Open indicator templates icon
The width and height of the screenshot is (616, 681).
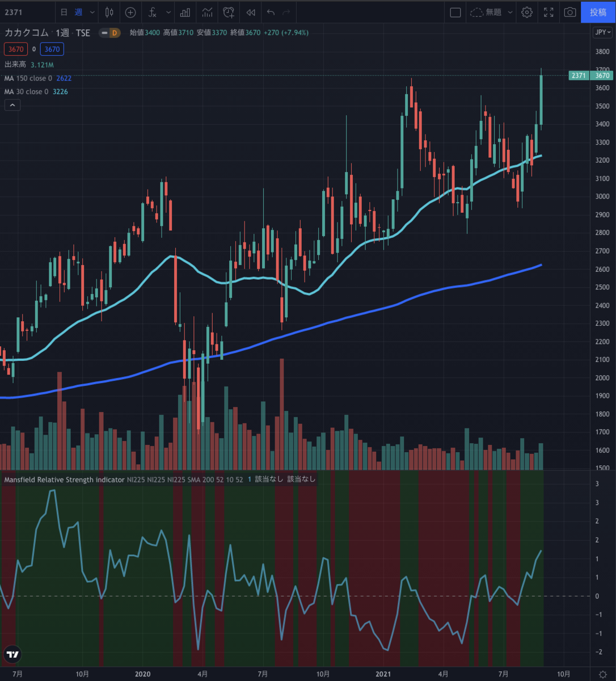pyautogui.click(x=207, y=12)
